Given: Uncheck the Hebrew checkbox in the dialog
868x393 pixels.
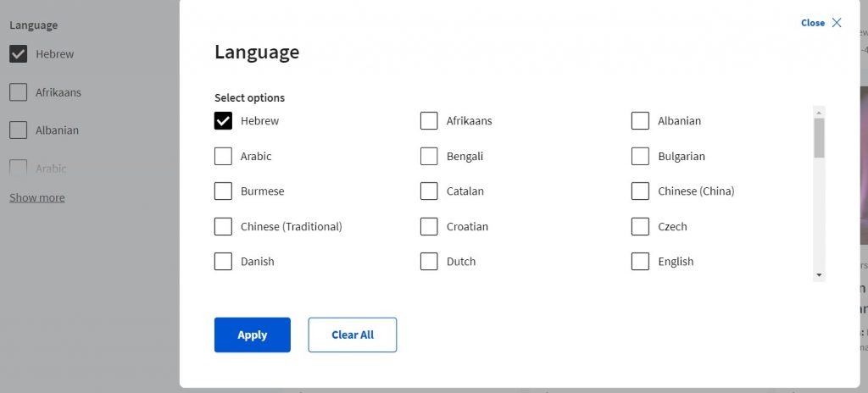Looking at the screenshot, I should [223, 120].
